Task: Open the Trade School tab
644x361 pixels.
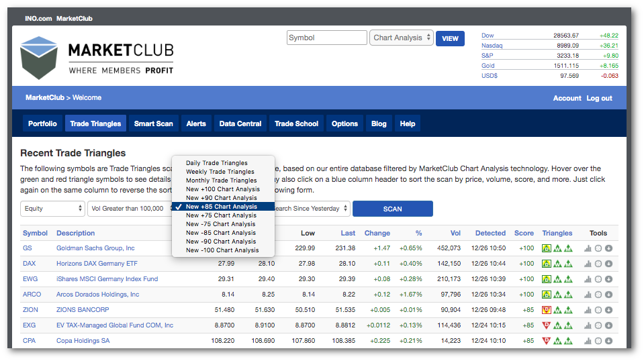Action: coord(297,123)
